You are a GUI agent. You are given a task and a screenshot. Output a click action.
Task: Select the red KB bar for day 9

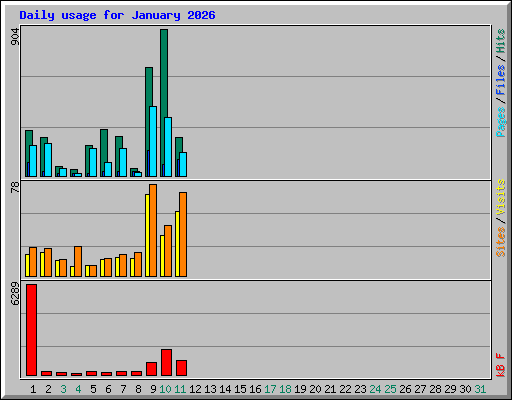[x=151, y=369]
